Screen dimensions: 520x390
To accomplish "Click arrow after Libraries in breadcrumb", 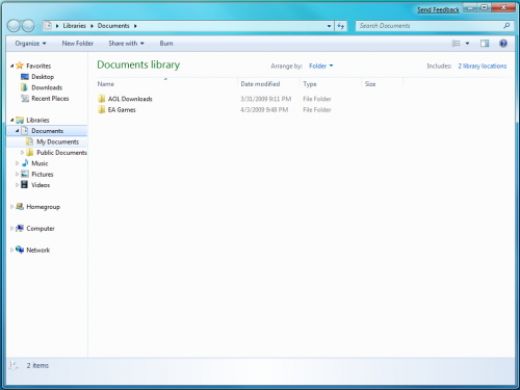I will point(92,26).
